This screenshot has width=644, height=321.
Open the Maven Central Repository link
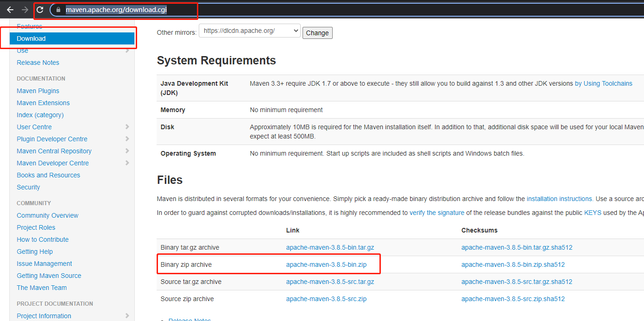pyautogui.click(x=54, y=151)
